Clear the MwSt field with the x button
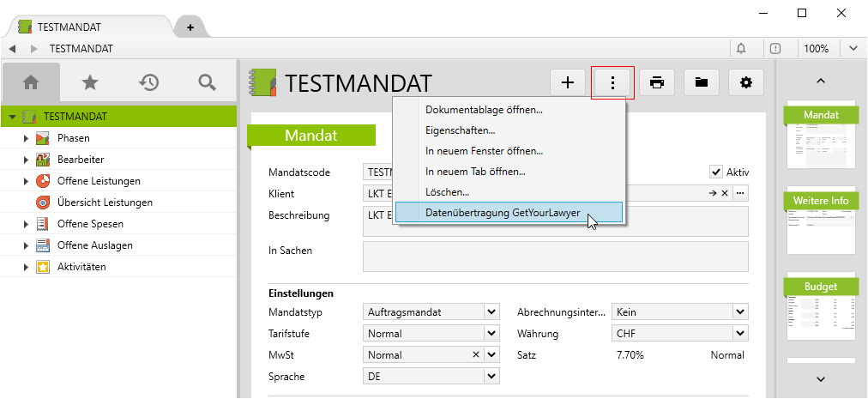The image size is (868, 399). (x=476, y=355)
